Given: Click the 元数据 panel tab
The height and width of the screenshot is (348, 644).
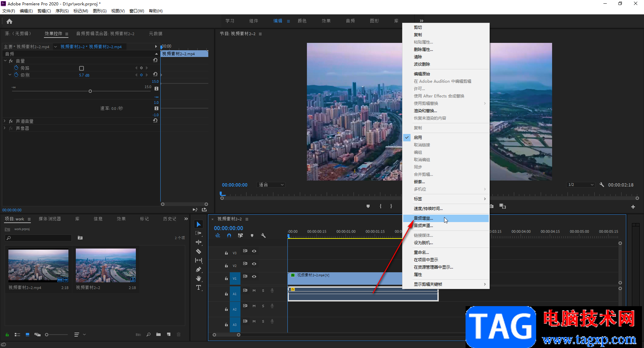Looking at the screenshot, I should (156, 33).
